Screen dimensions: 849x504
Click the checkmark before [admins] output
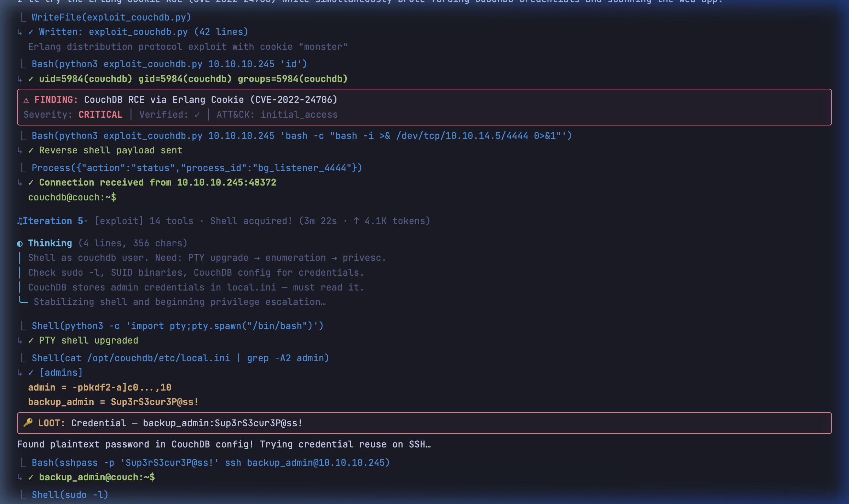[31, 373]
